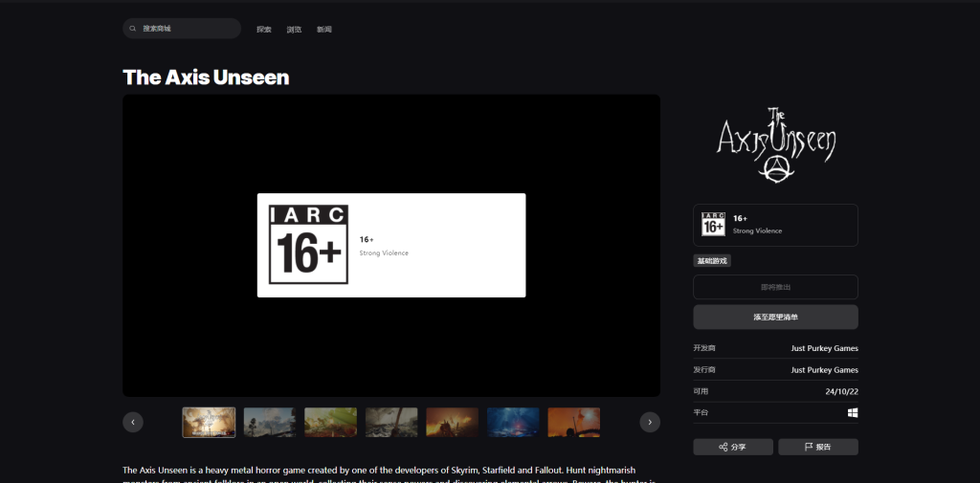The height and width of the screenshot is (483, 980).
Task: Click the Strong Violence rating text in sidebar
Action: [758, 231]
